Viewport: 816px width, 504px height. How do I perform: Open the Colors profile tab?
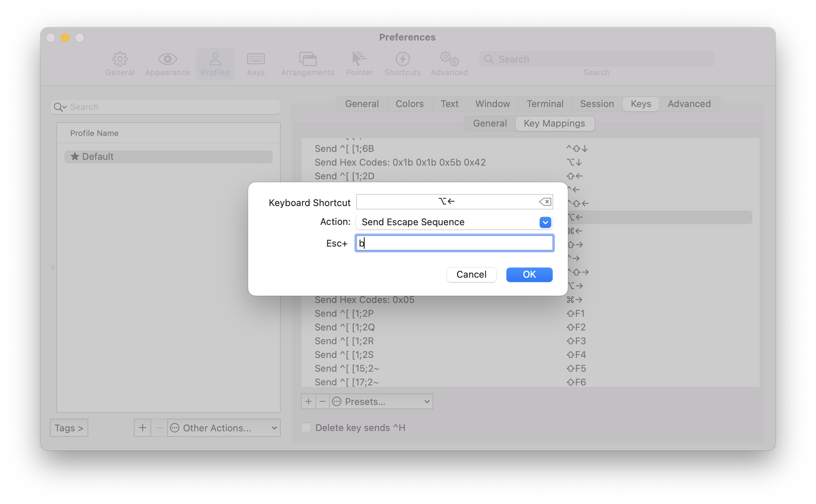coord(409,104)
